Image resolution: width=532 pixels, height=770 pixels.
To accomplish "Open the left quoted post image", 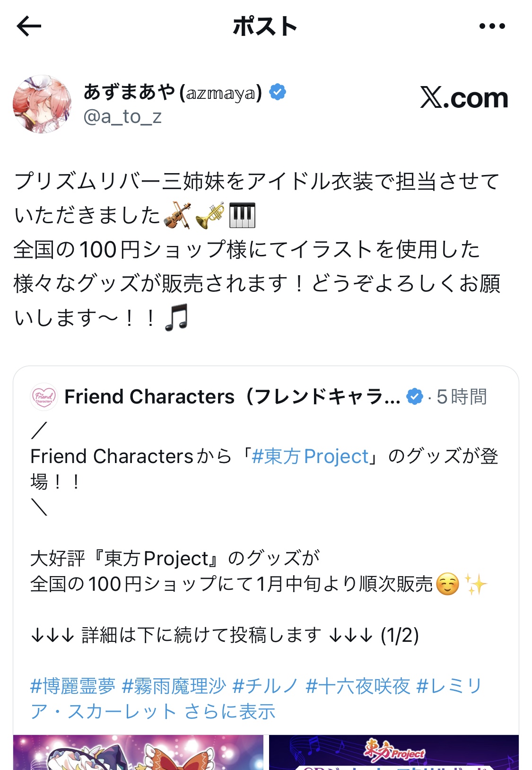I will [x=138, y=752].
